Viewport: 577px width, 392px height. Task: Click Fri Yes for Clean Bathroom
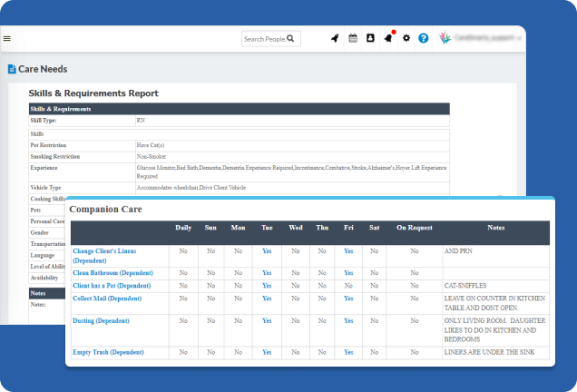[x=348, y=273]
